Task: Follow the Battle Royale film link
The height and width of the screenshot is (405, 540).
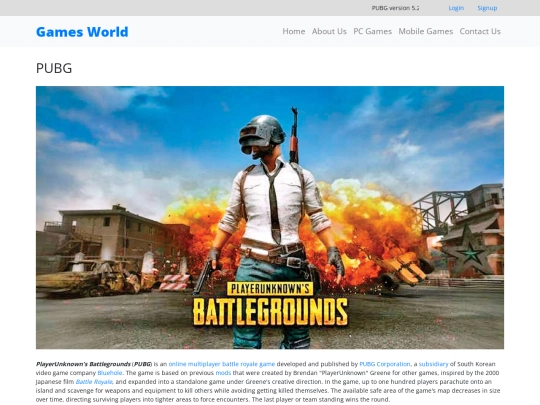Action: (94, 382)
